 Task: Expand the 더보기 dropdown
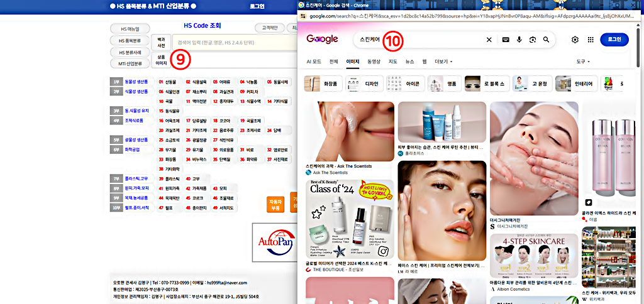pyautogui.click(x=443, y=62)
